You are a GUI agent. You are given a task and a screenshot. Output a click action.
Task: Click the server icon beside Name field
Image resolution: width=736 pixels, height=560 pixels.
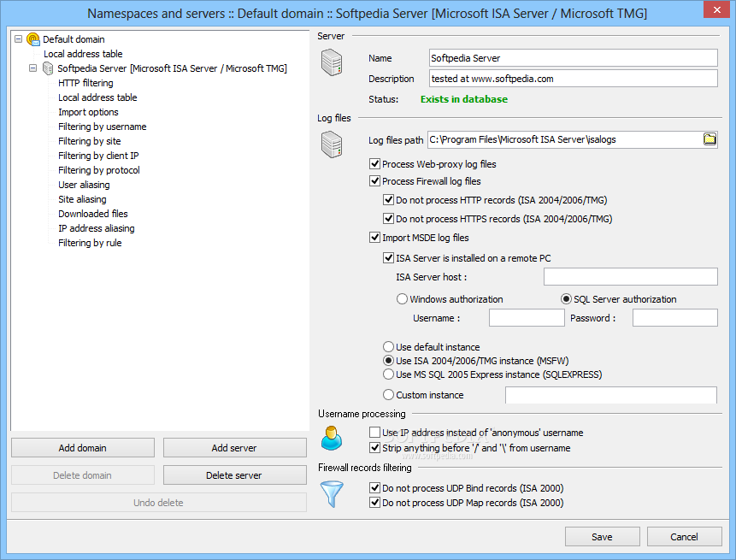(332, 63)
